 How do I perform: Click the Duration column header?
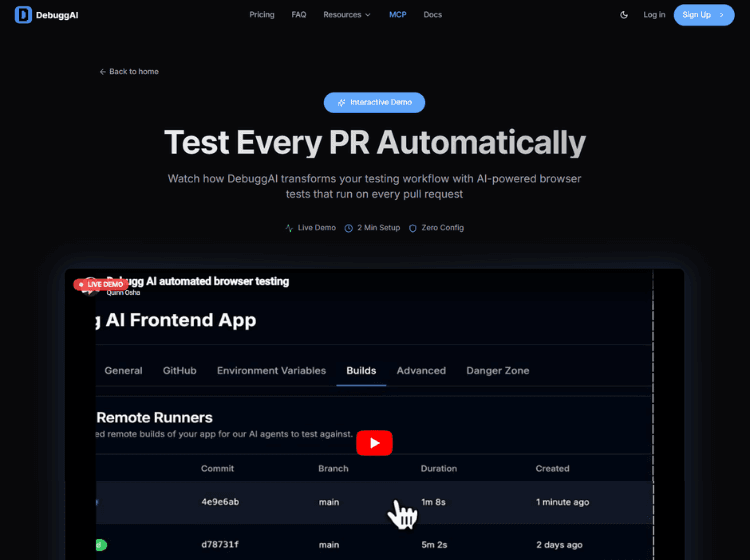click(x=439, y=469)
